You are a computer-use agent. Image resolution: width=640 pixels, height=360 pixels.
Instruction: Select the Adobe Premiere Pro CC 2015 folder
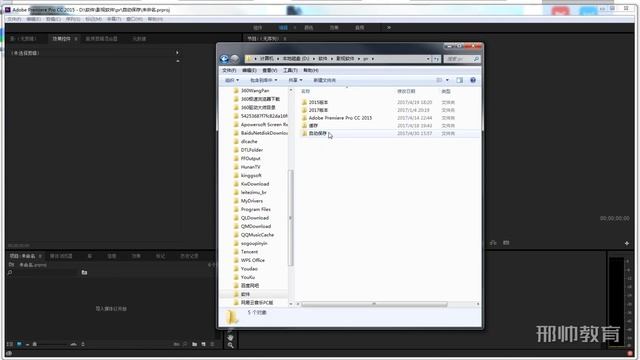[340, 118]
